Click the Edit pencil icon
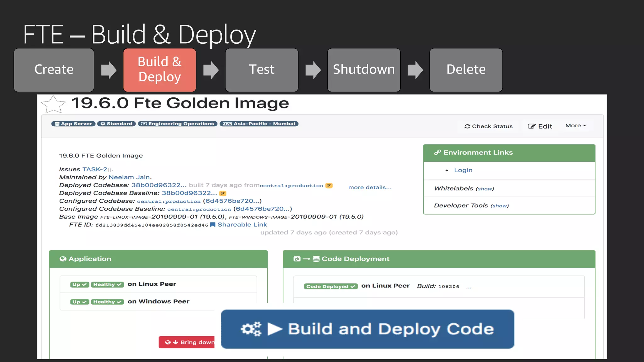This screenshot has height=362, width=644. [531, 126]
